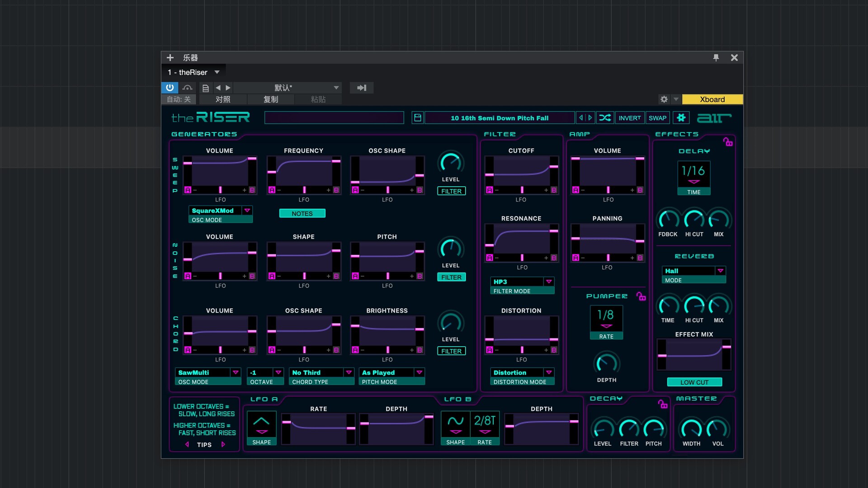Screen dimensions: 868x488
Task: Toggle the NOTES button under Frequency
Action: pos(302,213)
